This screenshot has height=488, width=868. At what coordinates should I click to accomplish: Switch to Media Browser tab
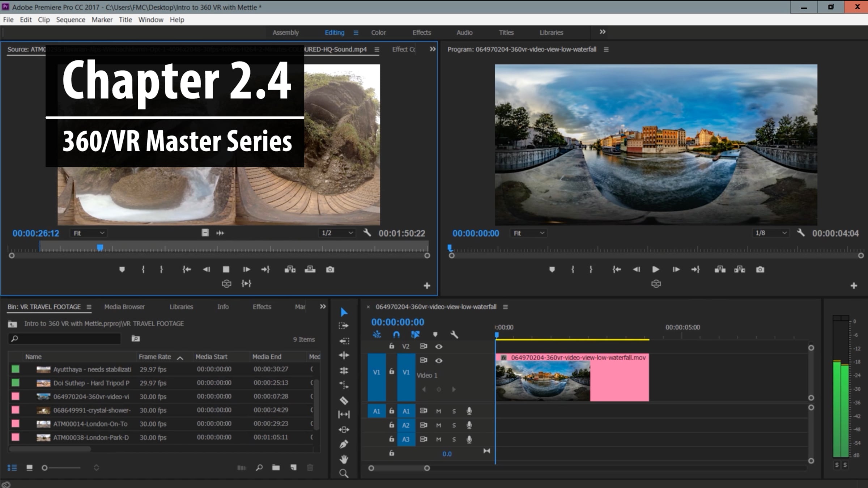point(124,307)
